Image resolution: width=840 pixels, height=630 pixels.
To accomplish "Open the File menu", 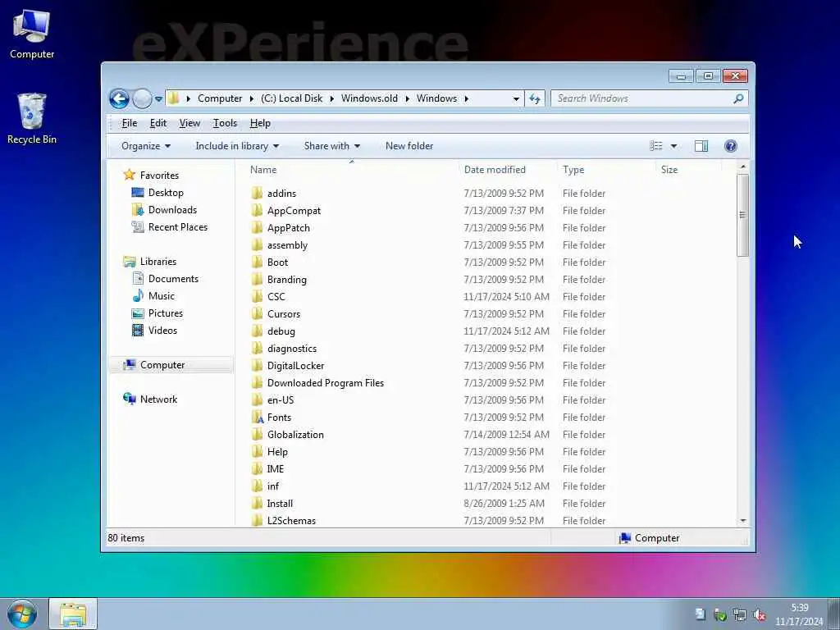I will 129,123.
